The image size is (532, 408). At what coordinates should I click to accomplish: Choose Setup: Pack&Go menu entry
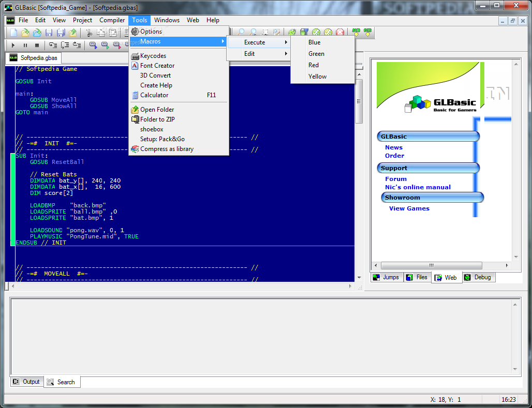pyautogui.click(x=179, y=139)
